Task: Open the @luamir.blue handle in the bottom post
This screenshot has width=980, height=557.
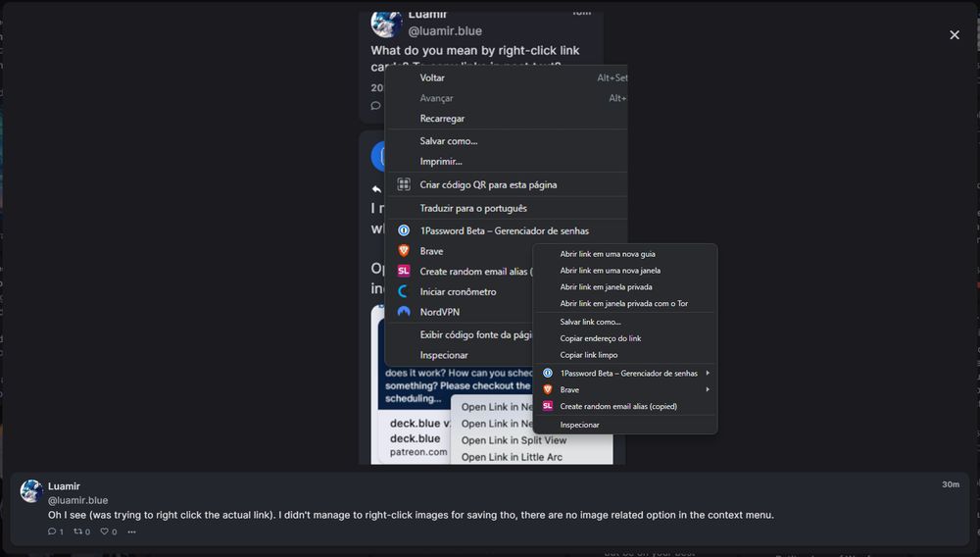Action: click(x=78, y=500)
